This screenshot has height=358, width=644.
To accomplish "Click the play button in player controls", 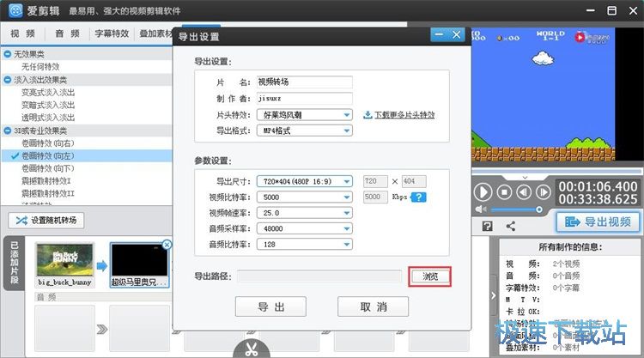I will point(483,192).
